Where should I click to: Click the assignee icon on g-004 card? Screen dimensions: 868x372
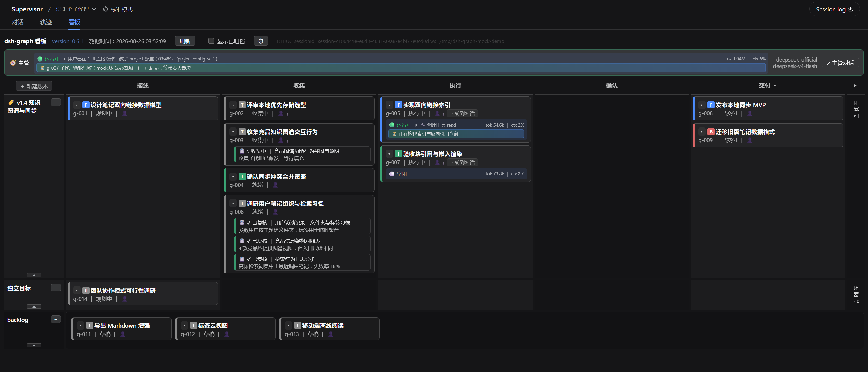[276, 185]
